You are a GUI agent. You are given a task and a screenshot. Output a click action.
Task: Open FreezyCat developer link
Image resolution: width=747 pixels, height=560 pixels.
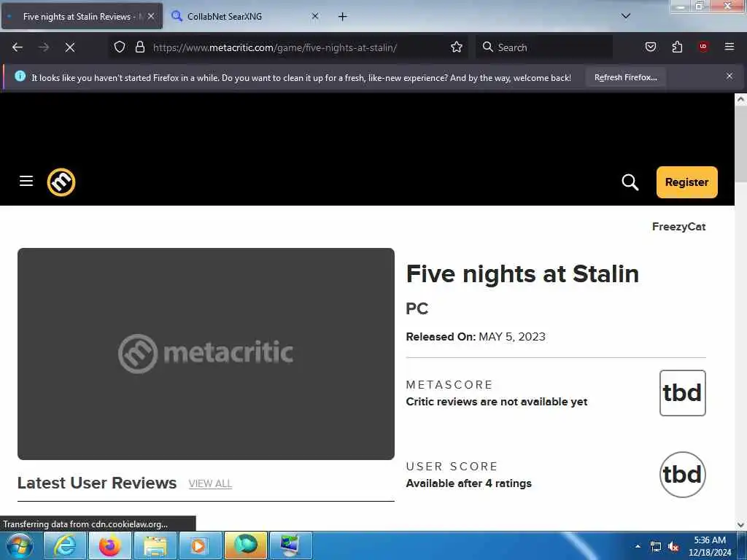[x=678, y=227]
